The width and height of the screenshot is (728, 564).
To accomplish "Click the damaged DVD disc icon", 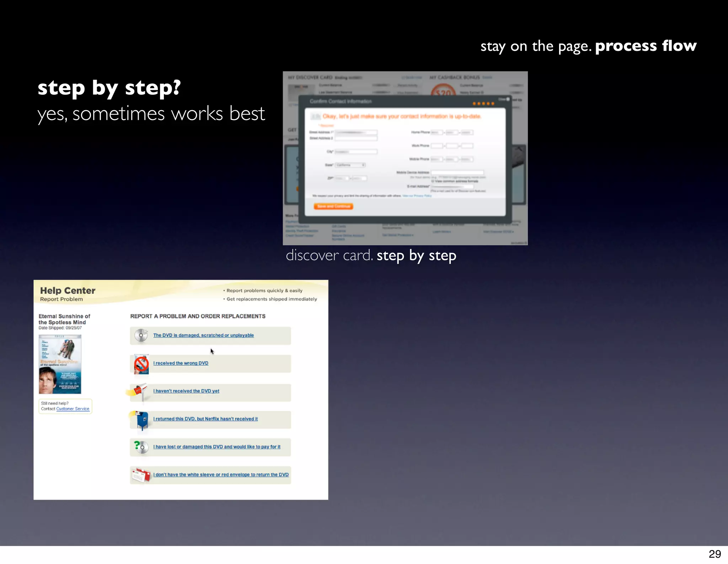I will point(141,335).
